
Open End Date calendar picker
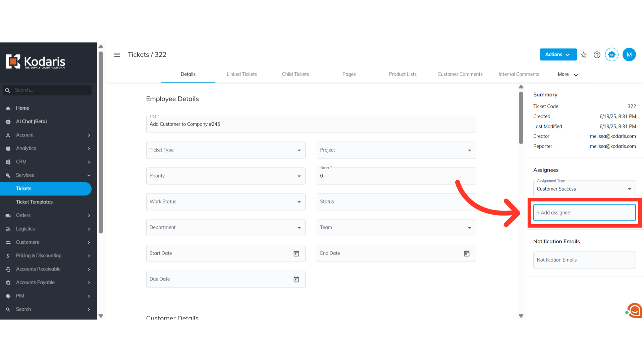click(x=467, y=253)
